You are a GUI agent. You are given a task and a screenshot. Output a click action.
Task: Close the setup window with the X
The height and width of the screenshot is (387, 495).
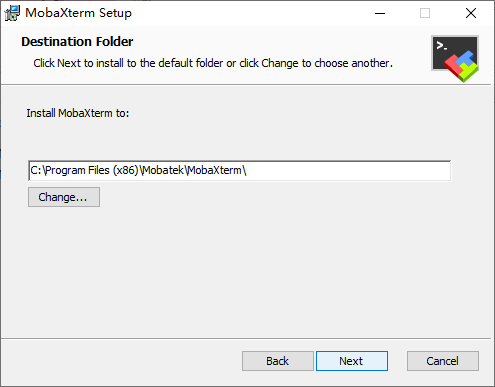point(471,13)
